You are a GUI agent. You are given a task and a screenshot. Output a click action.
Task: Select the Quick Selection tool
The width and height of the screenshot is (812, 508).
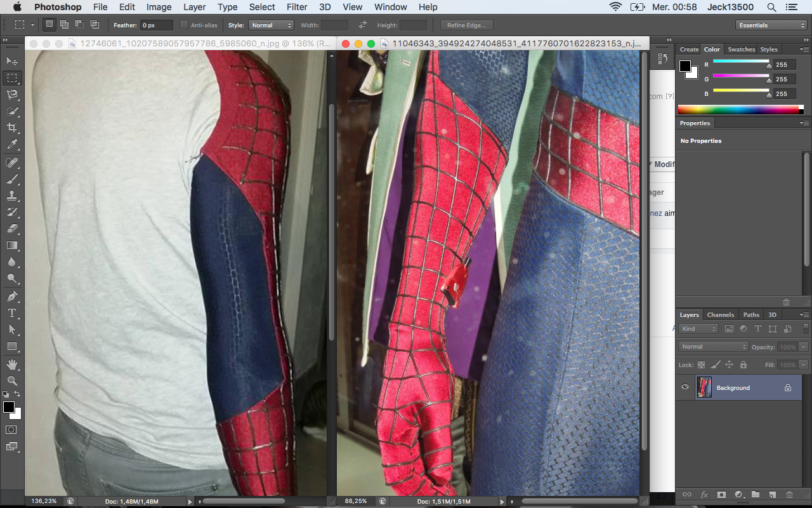[12, 111]
